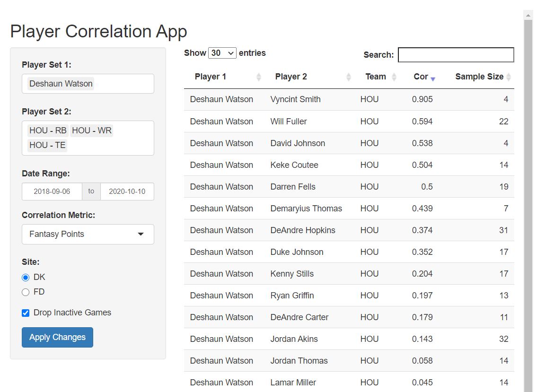Select Darren Fells cell
The width and height of the screenshot is (537, 392).
(x=293, y=187)
